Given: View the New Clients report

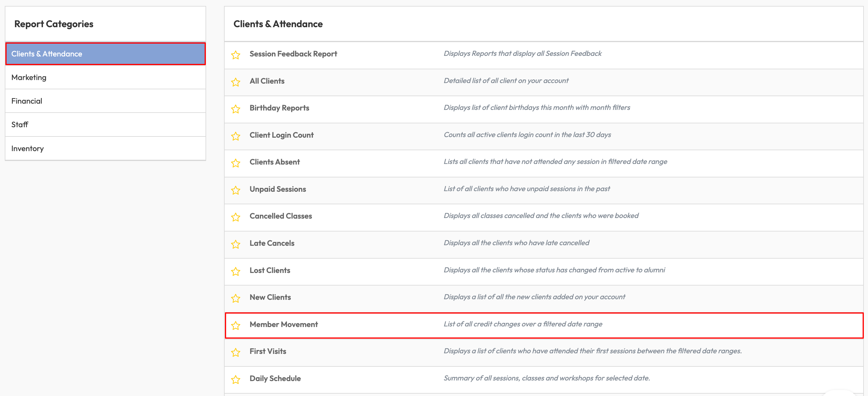Looking at the screenshot, I should [270, 297].
